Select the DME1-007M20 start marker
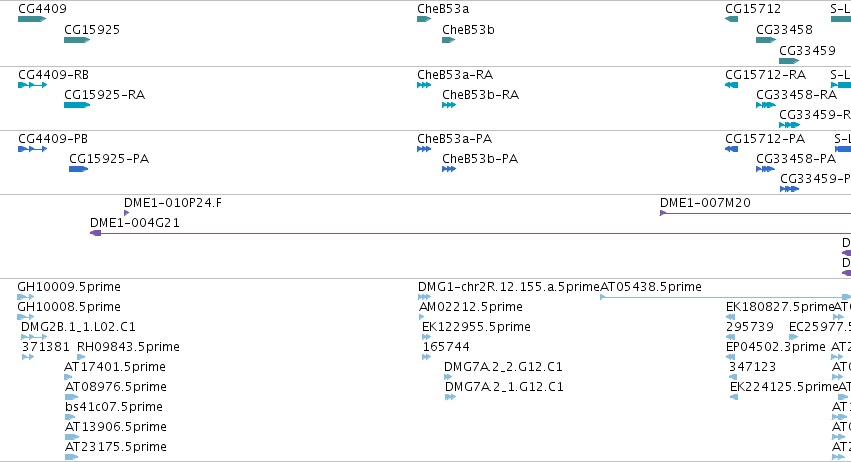 [x=663, y=213]
